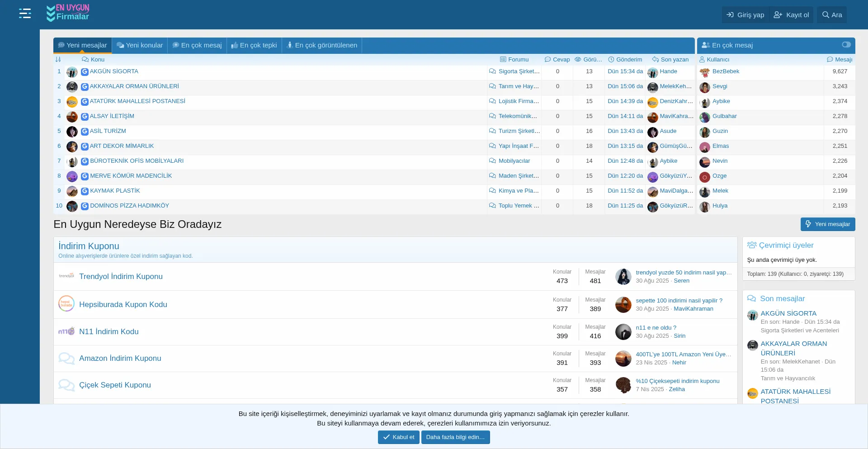Open the hamburger sidebar menu icon
This screenshot has height=449, width=868.
(x=25, y=14)
